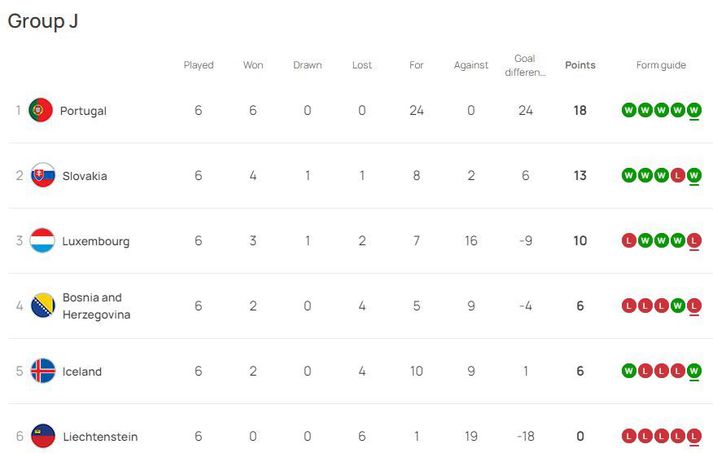Click Bosnia's green win badge in form guide
Viewport: 713px width, 453px height.
[x=678, y=306]
